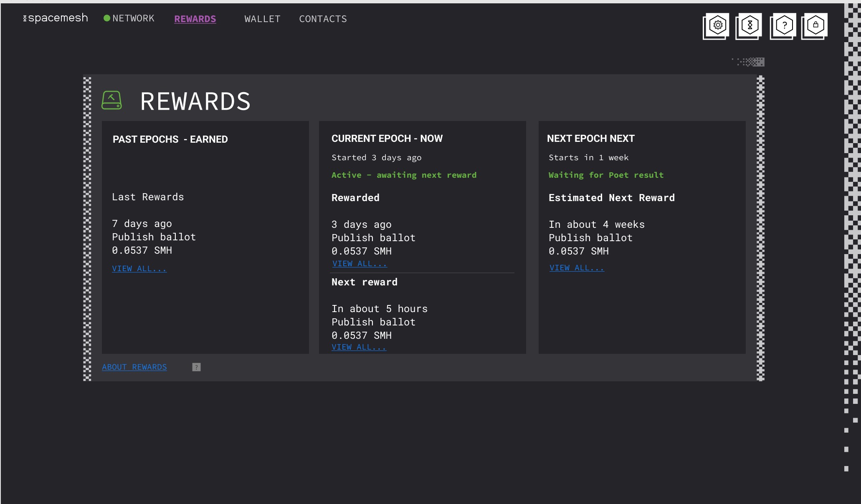The image size is (861, 504).
Task: Open the small question tooltip beside About Rewards
Action: [196, 367]
